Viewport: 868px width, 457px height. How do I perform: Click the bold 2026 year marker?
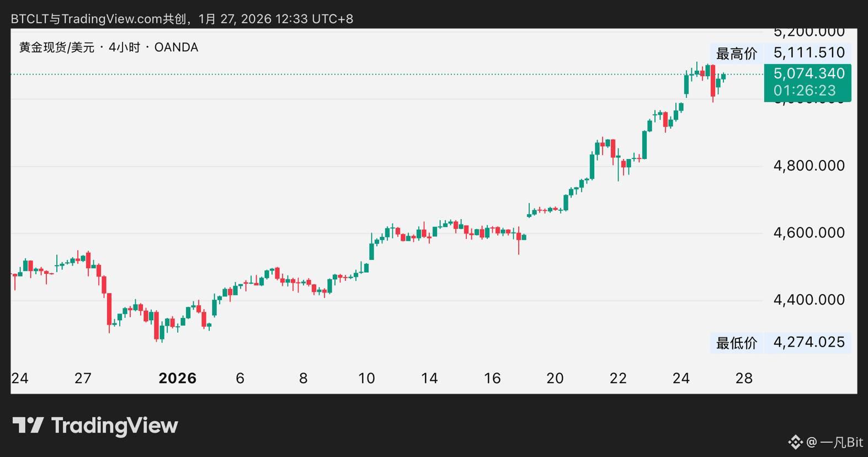[177, 378]
